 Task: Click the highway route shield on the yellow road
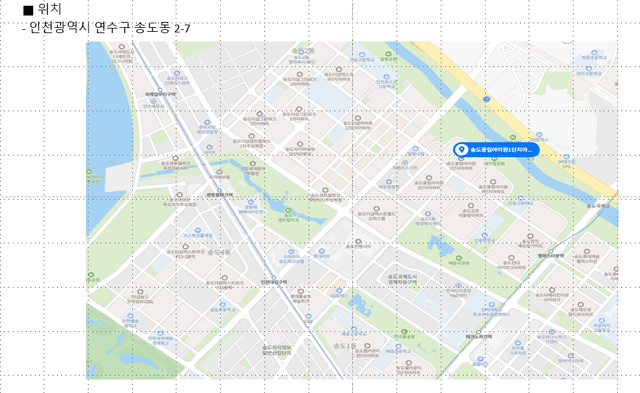pos(486,99)
